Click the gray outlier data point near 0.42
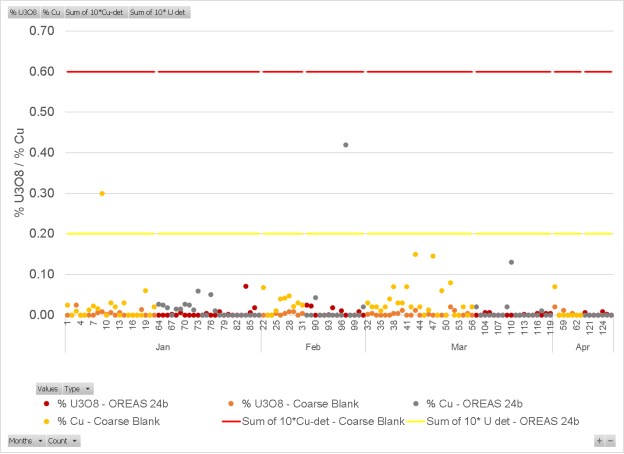624x454 pixels. (x=346, y=145)
